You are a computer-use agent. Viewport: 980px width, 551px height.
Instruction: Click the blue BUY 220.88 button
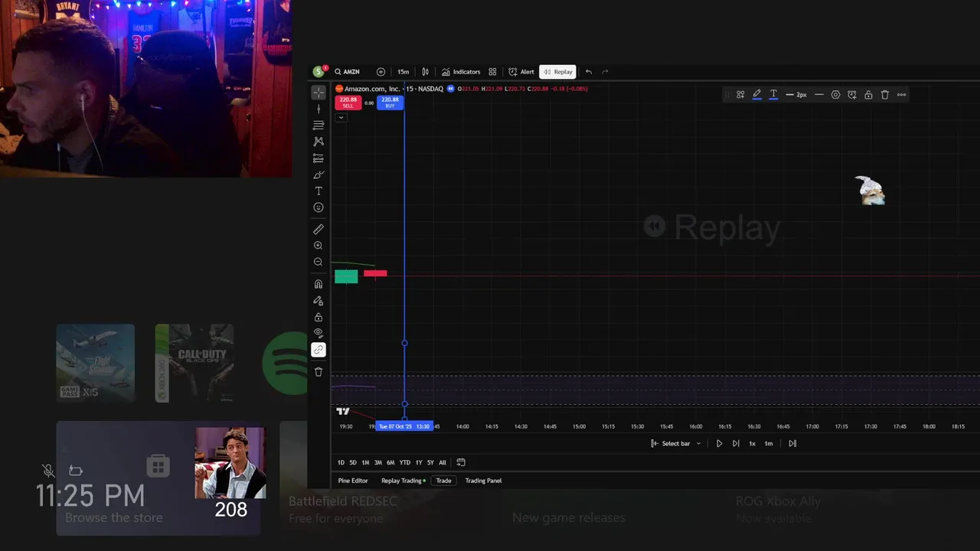(390, 103)
